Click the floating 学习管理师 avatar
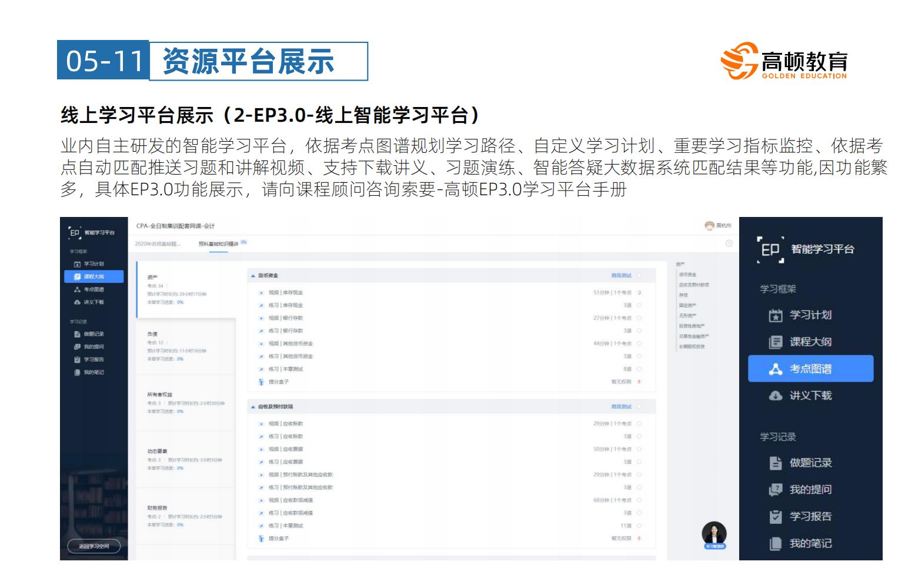The image size is (915, 588). click(x=714, y=534)
